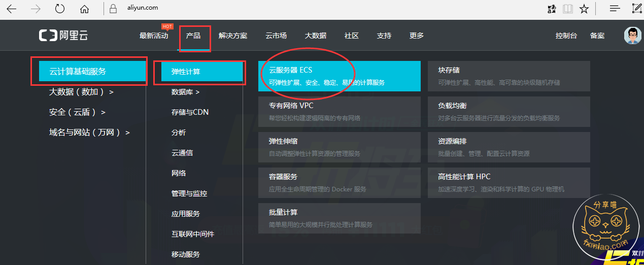The width and height of the screenshot is (644, 265).
Task: Open 批量计算 product card
Action: click(x=340, y=218)
